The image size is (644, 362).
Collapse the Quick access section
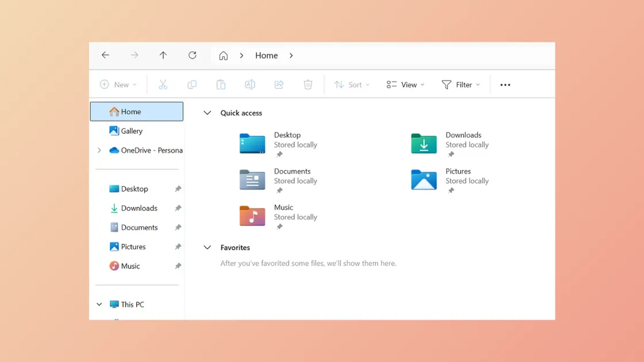point(207,113)
